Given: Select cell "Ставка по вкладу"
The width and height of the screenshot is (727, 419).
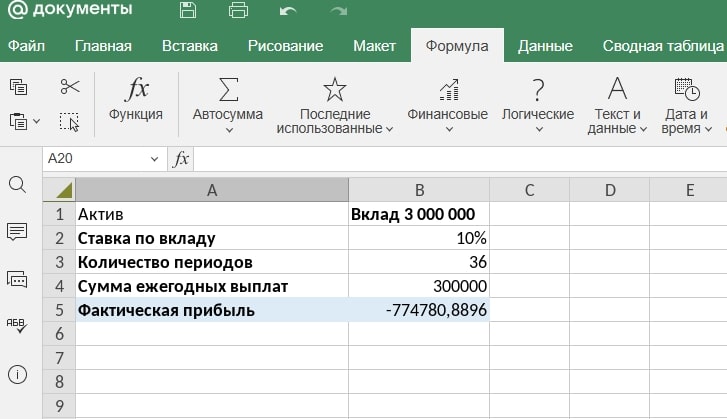Looking at the screenshot, I should 212,238.
